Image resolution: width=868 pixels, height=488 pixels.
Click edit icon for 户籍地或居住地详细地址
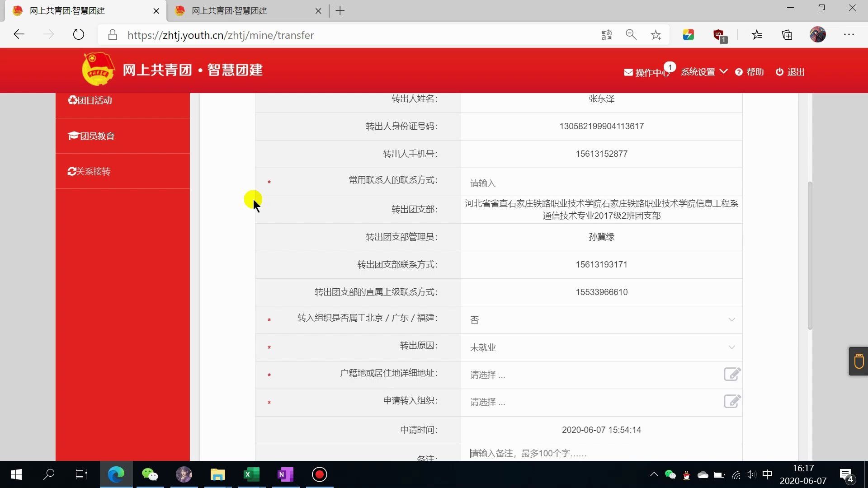[x=732, y=374]
